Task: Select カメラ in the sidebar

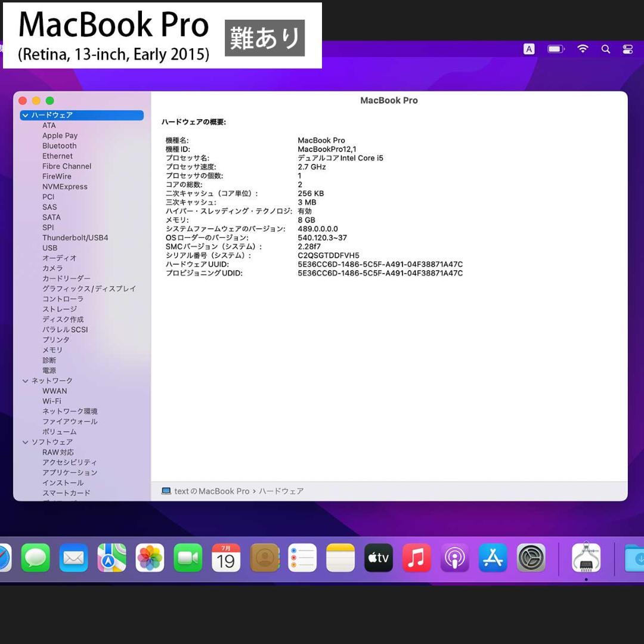Action: (52, 268)
